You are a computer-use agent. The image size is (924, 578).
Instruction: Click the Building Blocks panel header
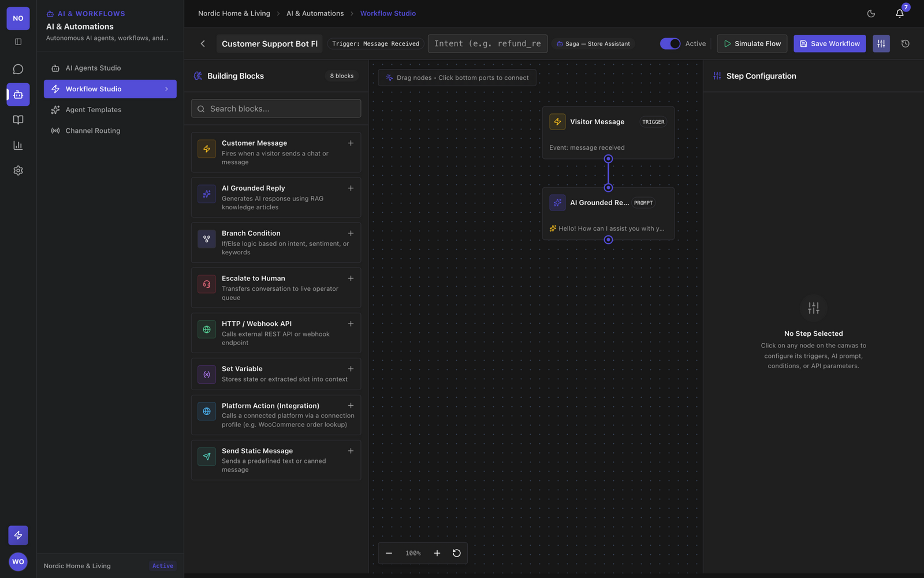(x=236, y=76)
